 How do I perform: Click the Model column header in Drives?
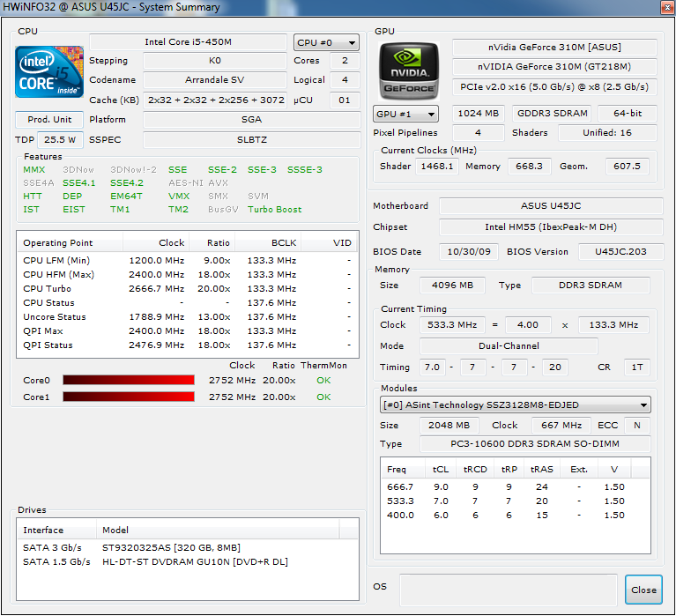click(218, 530)
